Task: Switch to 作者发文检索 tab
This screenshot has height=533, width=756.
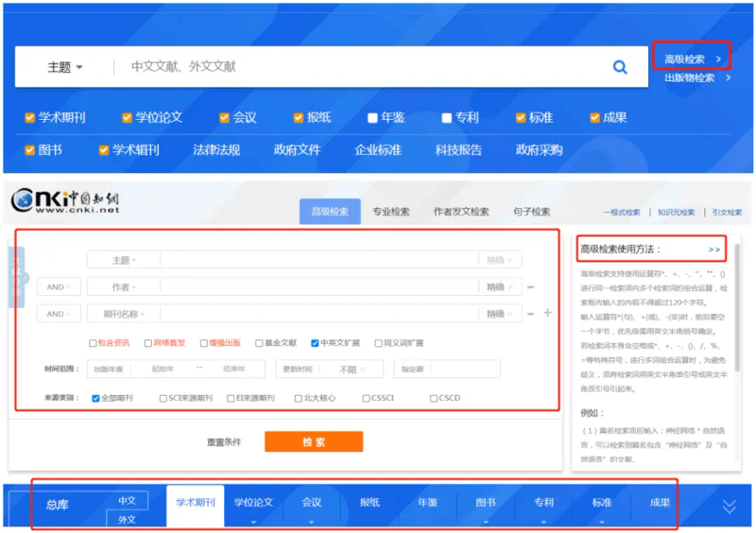Action: (461, 212)
